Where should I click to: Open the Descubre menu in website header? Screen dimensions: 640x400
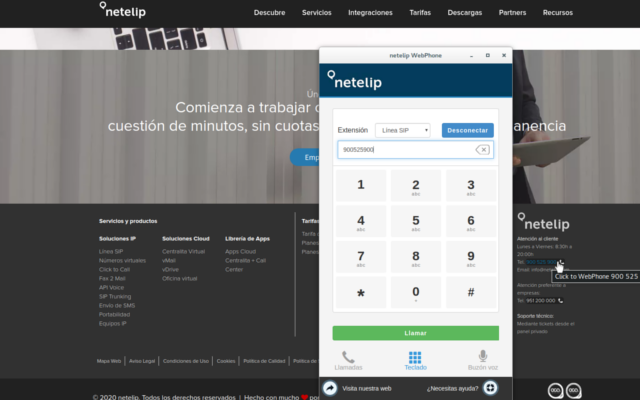(269, 13)
